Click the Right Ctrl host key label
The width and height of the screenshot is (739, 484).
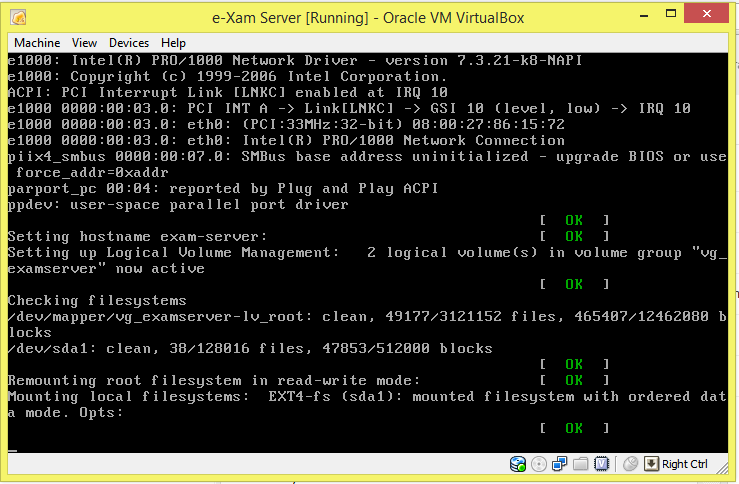pyautogui.click(x=685, y=464)
